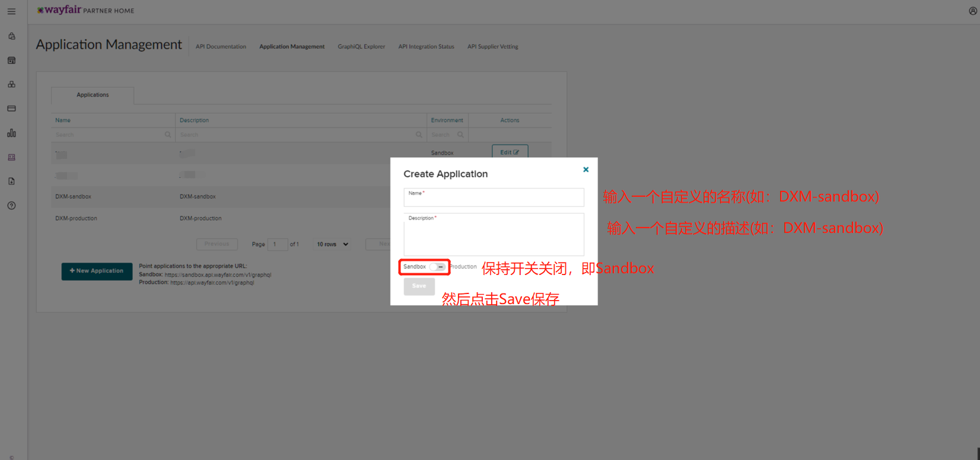Click the Wayfair Partner Home logo

pyautogui.click(x=85, y=10)
